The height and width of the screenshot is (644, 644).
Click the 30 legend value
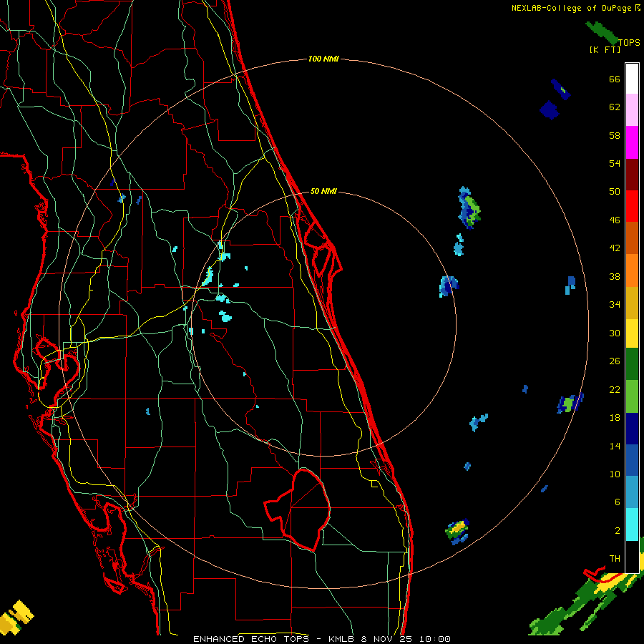pos(615,333)
